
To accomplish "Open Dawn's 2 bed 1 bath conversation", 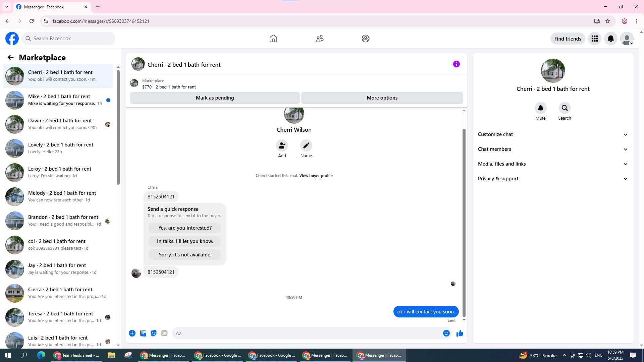I will point(58,124).
